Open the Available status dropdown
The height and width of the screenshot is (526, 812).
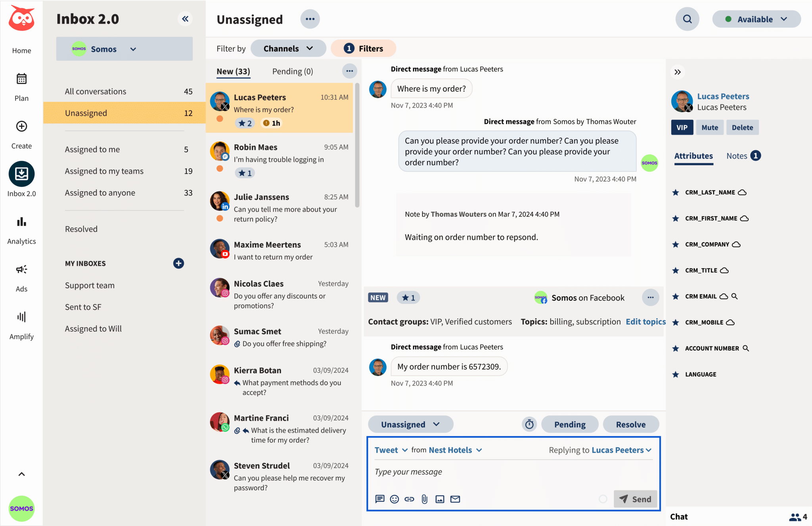click(x=756, y=19)
